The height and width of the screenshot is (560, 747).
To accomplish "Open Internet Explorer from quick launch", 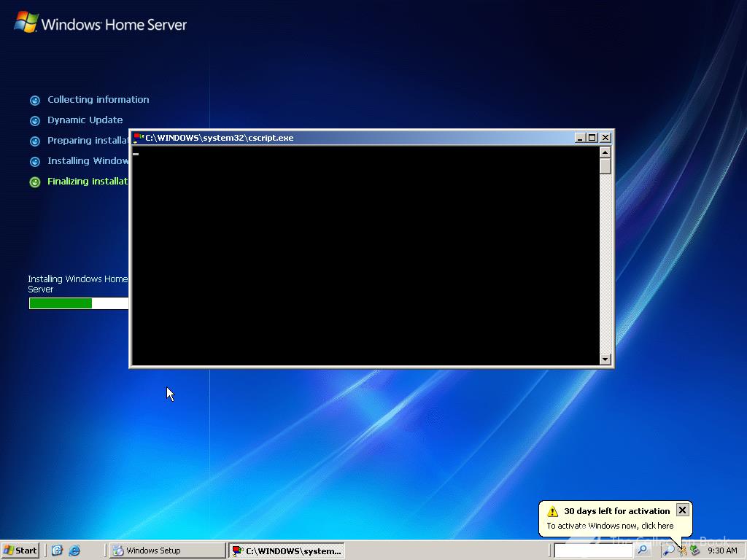I will tap(74, 551).
